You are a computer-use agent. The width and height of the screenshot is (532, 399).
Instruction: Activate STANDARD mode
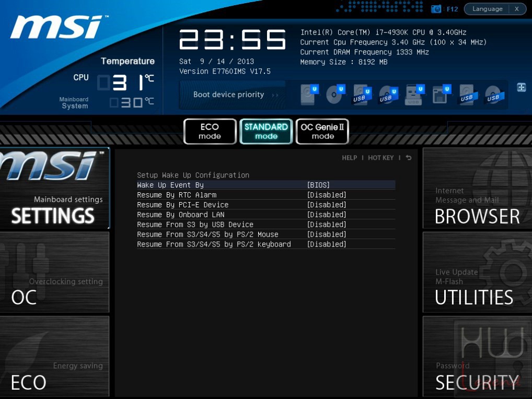[267, 131]
